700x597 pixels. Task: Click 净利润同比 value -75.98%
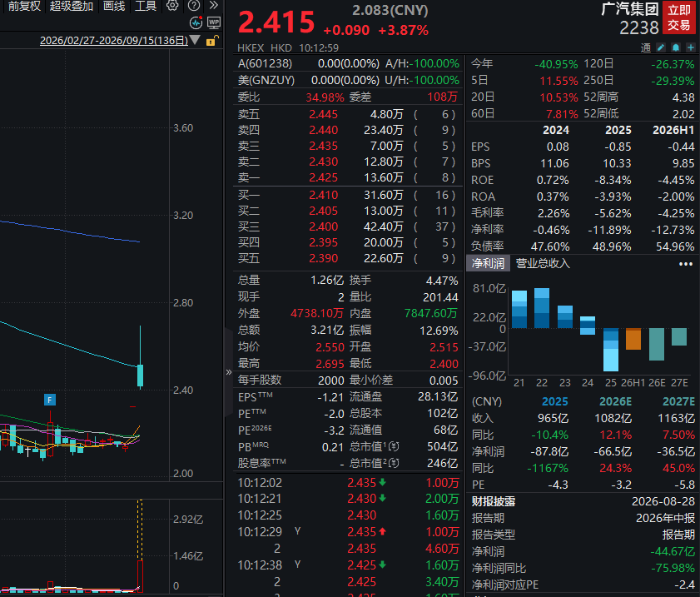pos(673,568)
